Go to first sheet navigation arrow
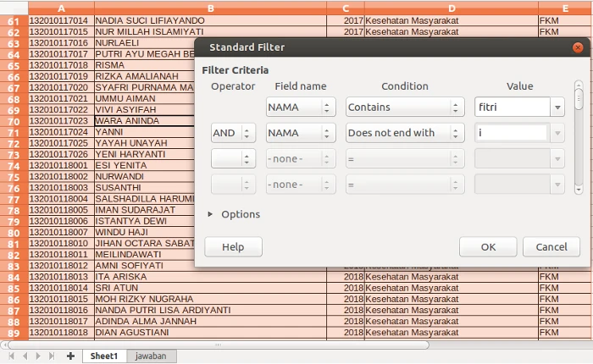The width and height of the screenshot is (593, 364). [x=13, y=356]
